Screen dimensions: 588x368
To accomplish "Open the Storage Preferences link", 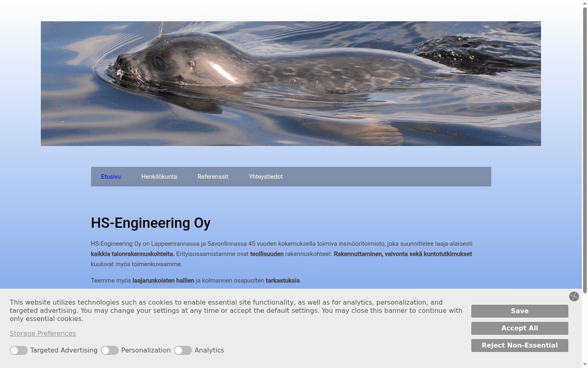I will coord(43,334).
